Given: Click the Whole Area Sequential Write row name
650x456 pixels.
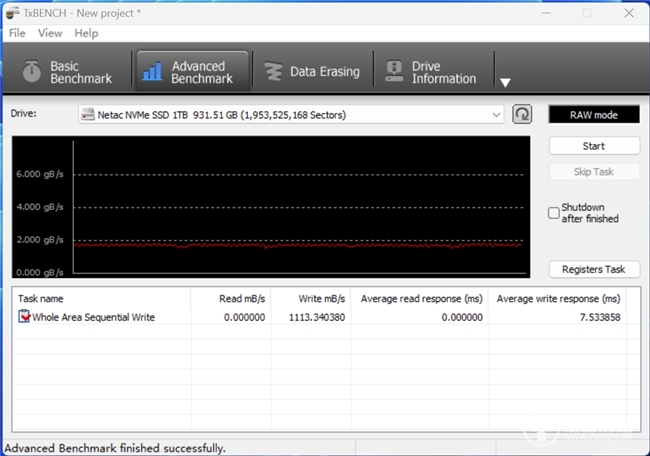Looking at the screenshot, I should point(93,318).
